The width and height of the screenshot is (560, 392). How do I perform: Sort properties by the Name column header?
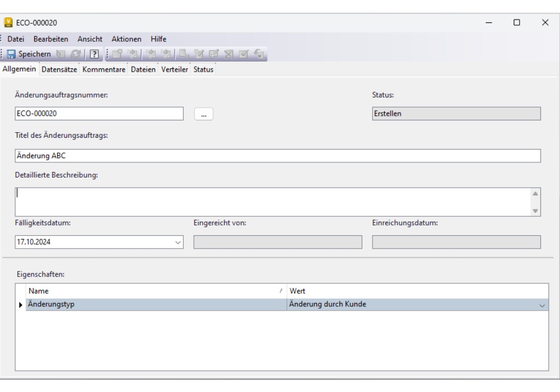pyautogui.click(x=151, y=291)
